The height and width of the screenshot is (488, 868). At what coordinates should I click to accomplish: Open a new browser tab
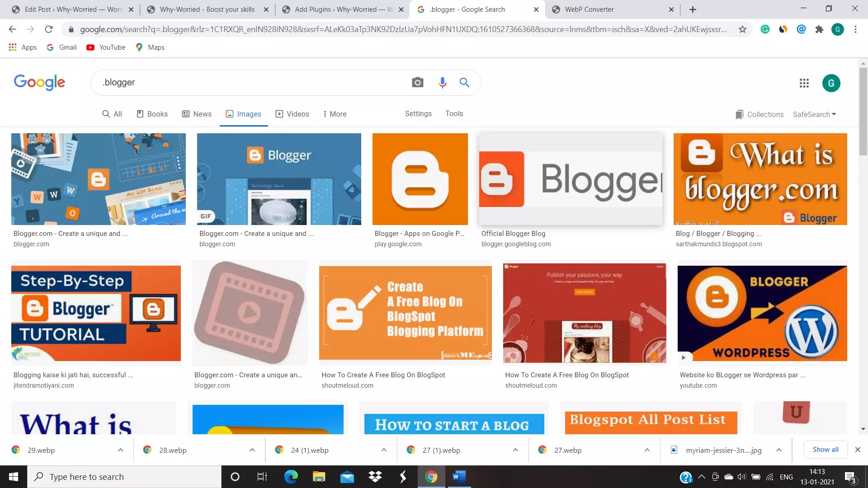pyautogui.click(x=693, y=9)
